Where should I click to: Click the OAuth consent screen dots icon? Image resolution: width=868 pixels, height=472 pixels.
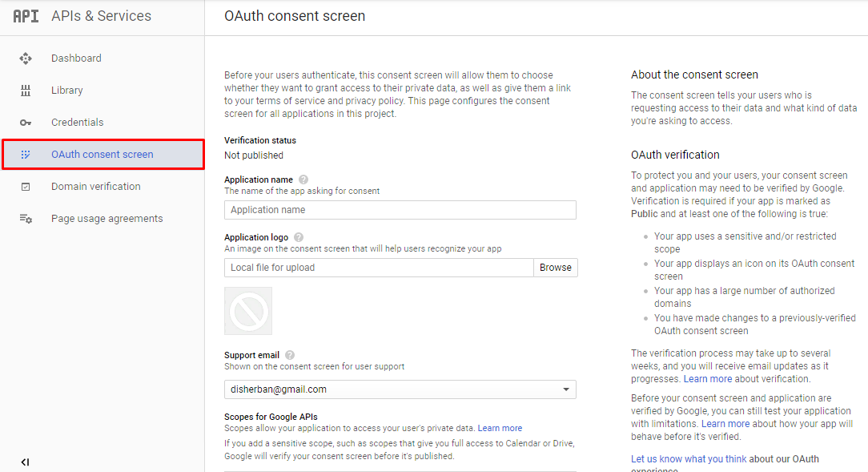26,155
